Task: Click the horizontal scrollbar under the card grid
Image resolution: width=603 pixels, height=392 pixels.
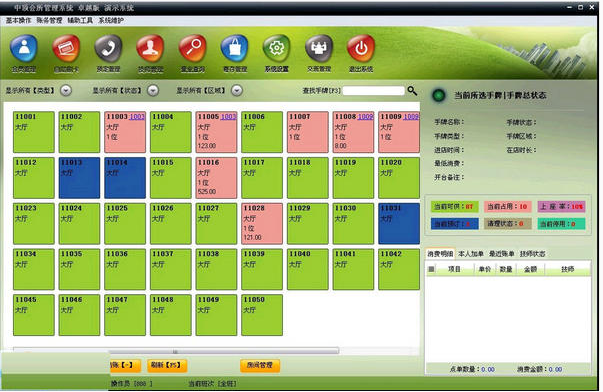Action: [x=176, y=351]
